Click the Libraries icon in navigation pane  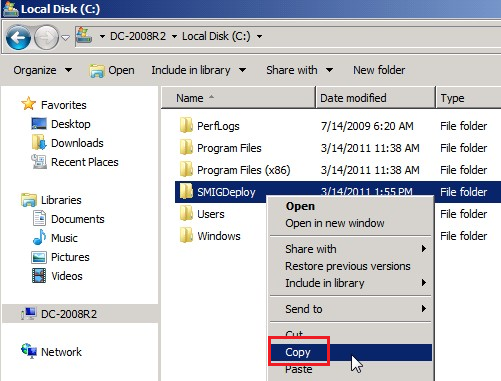point(29,200)
